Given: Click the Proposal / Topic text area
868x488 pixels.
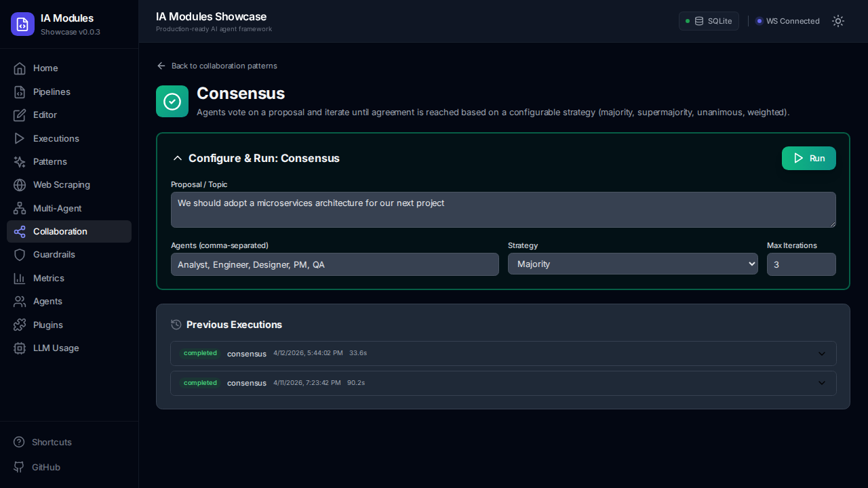Looking at the screenshot, I should click(503, 209).
